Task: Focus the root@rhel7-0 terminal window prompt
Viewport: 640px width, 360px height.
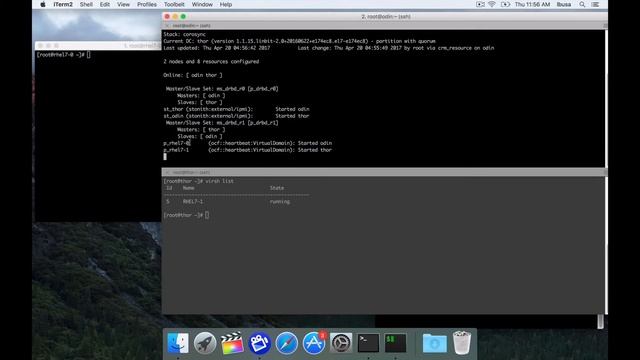Action: (x=63, y=55)
